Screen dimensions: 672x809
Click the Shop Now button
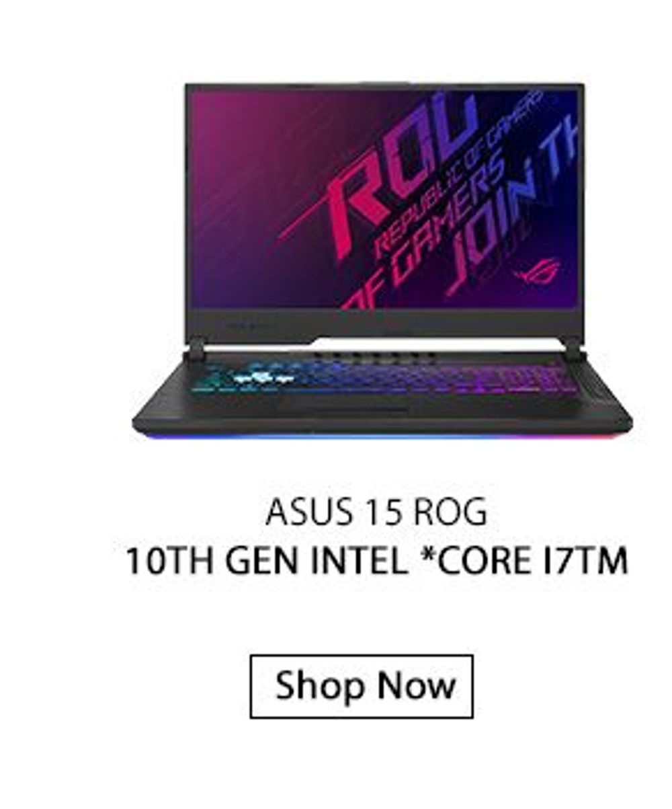coord(362,686)
